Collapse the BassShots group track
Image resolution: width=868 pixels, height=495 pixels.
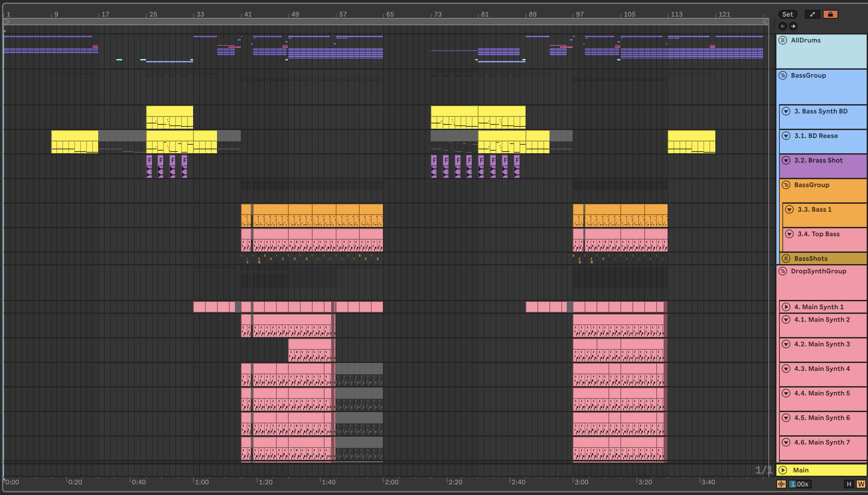786,258
